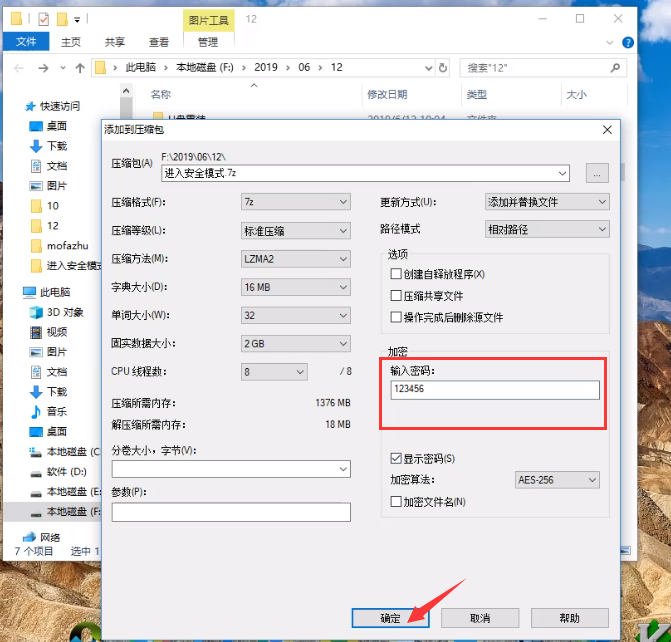Open the File menu tab
The width and height of the screenshot is (671, 642).
pos(25,42)
